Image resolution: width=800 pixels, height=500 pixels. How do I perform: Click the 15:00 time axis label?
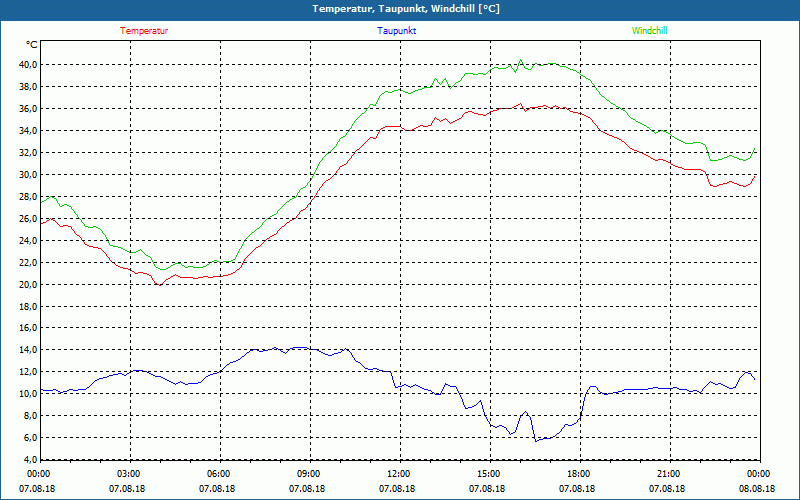[x=488, y=474]
